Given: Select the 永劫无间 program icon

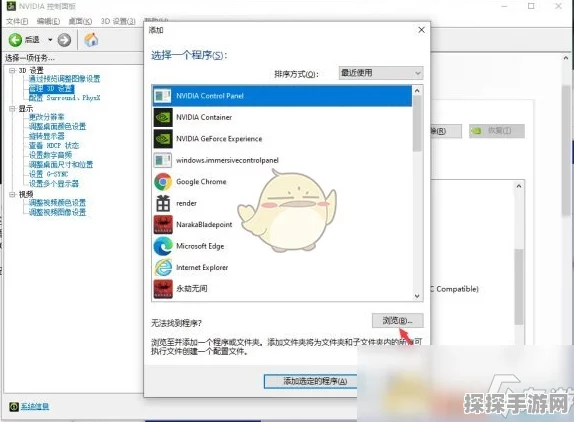Looking at the screenshot, I should [x=163, y=289].
